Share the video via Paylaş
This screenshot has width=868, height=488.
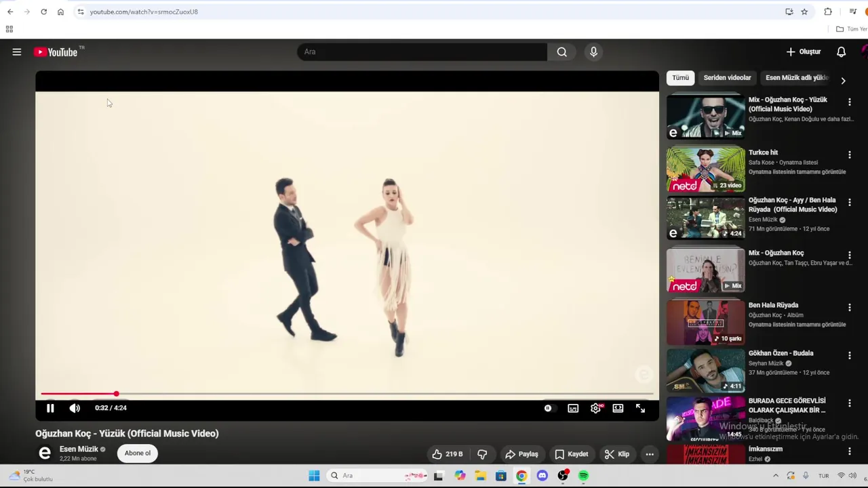point(521,454)
